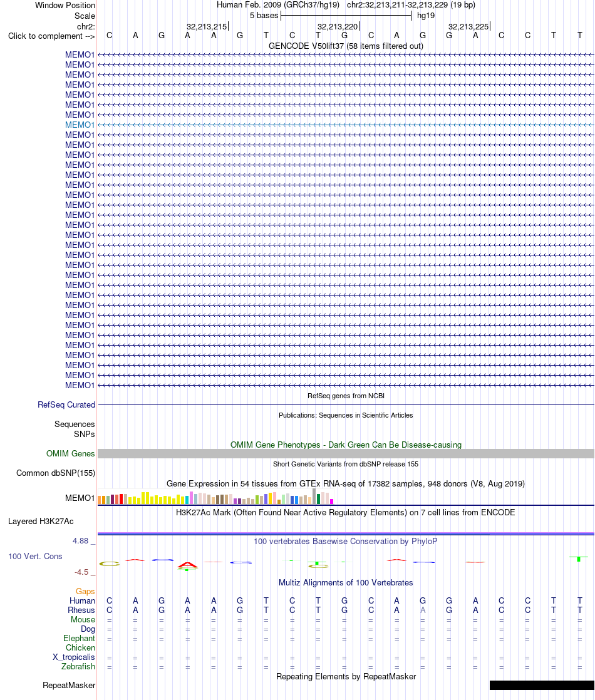Click the green T conservation logo at right
The height and width of the screenshot is (700, 595).
tap(579, 558)
